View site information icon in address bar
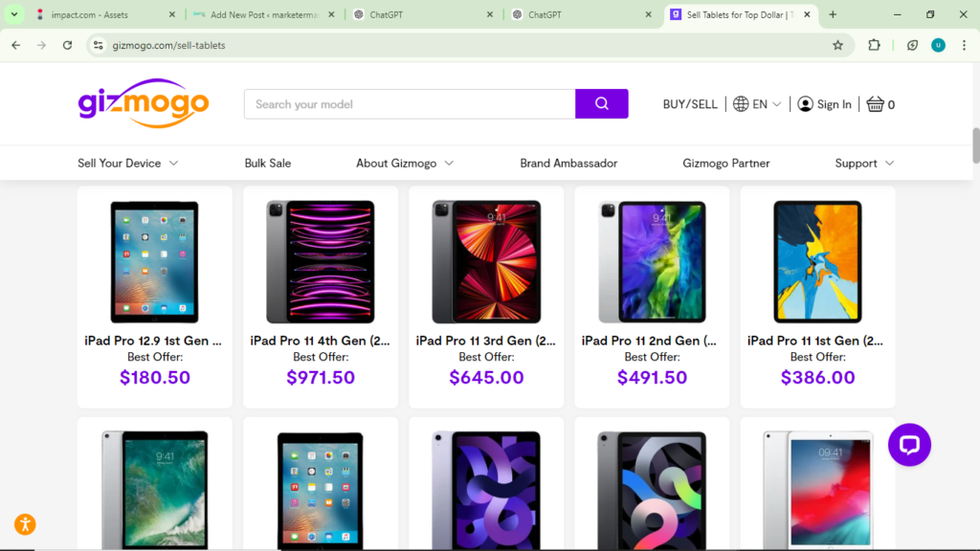 (99, 45)
